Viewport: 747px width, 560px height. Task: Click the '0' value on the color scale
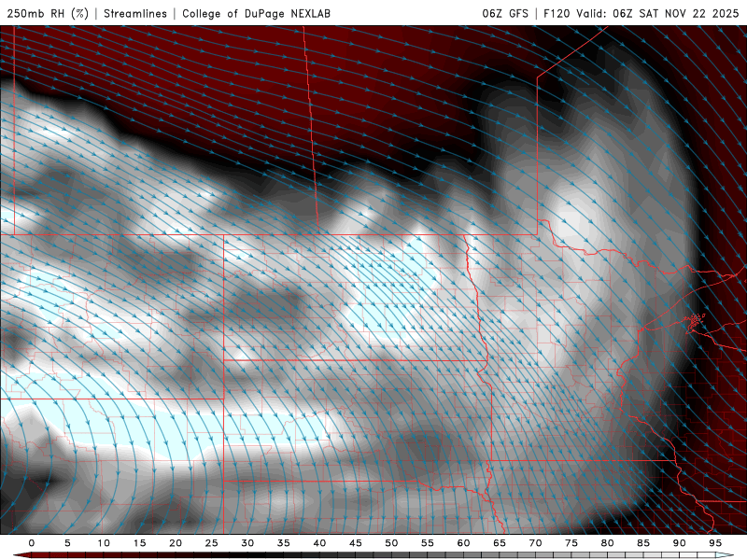tap(32, 543)
